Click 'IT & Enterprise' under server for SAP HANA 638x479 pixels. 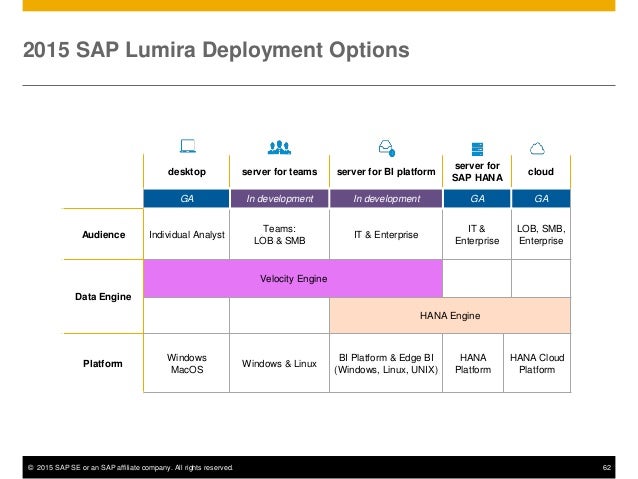click(x=477, y=235)
